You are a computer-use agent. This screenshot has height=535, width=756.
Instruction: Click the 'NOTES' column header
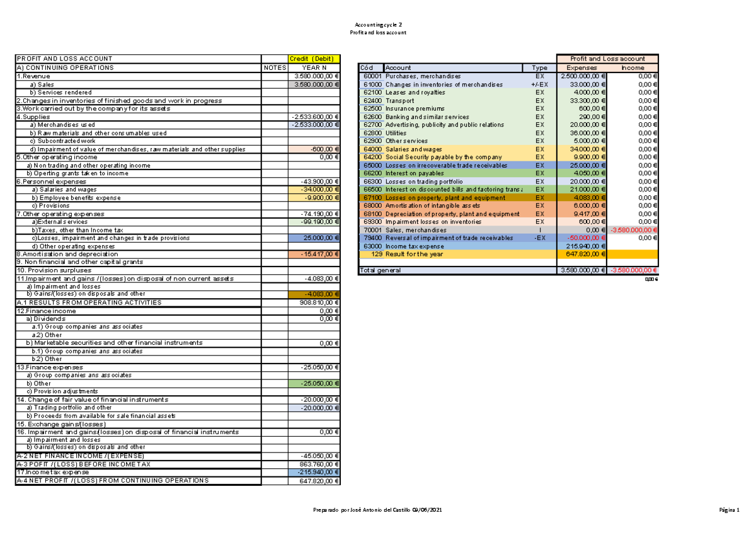coord(275,67)
